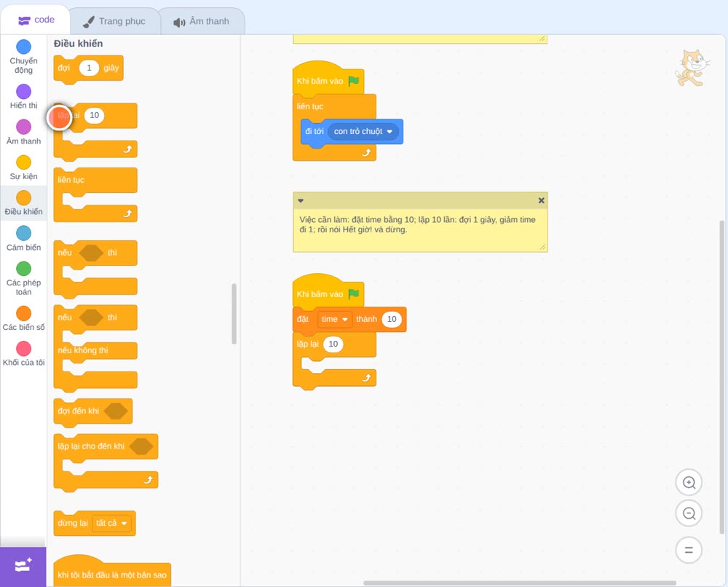Open the Chuyển động block category
728x587 pixels.
23,57
